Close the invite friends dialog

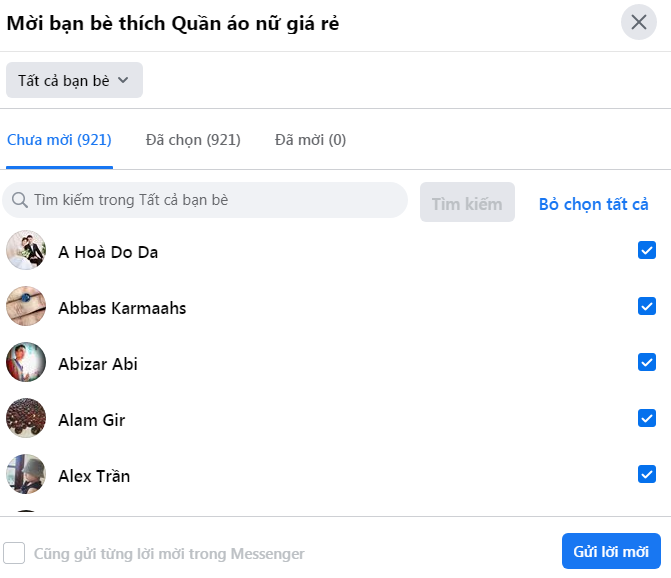(x=638, y=22)
